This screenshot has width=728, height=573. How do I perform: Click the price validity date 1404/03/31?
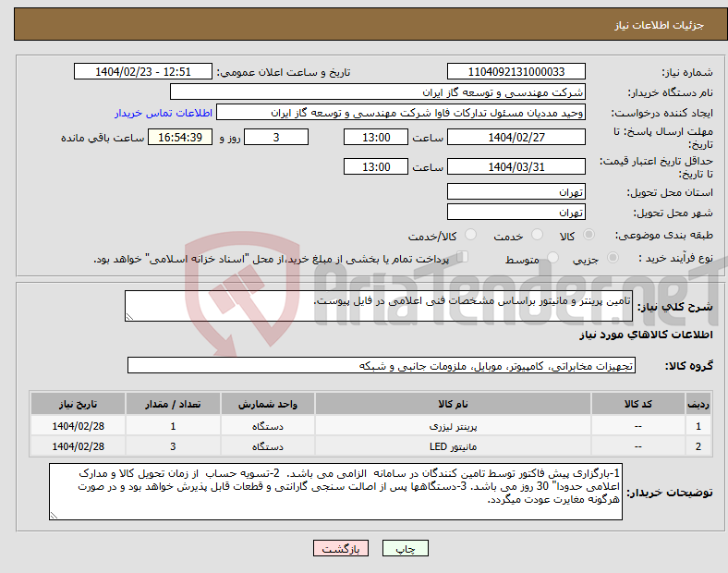516,166
